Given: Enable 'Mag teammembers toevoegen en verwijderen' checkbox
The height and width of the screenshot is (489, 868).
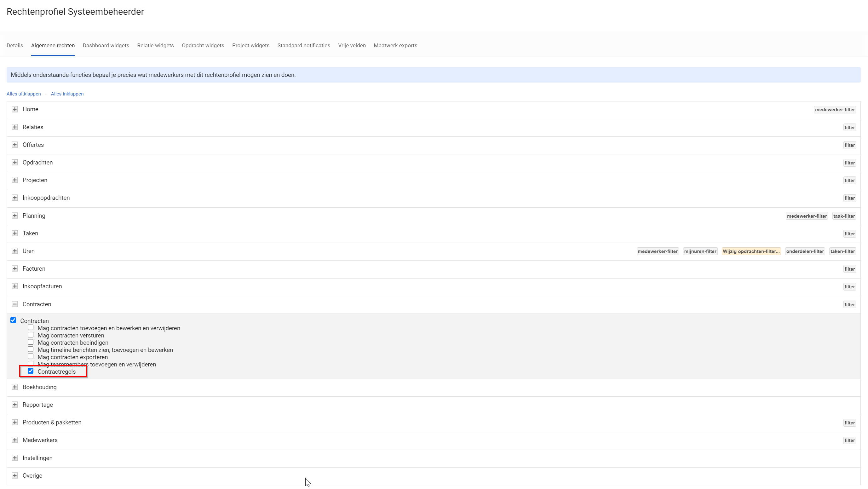Looking at the screenshot, I should coord(31,364).
